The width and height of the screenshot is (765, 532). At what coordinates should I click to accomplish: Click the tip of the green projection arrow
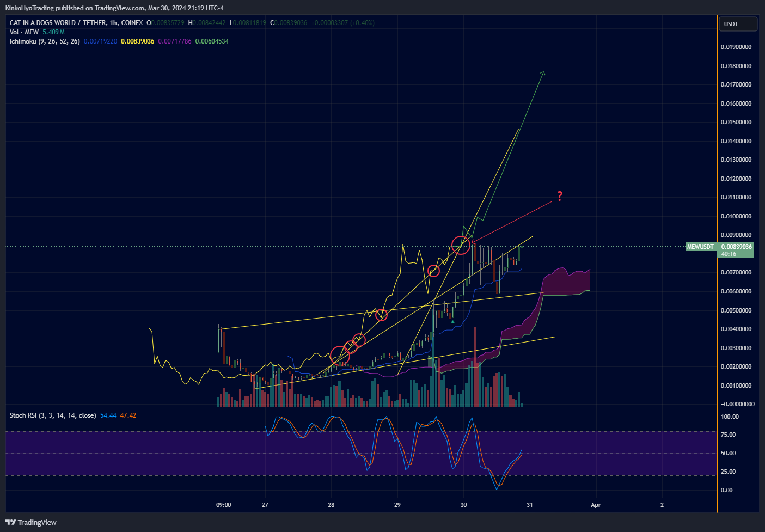(543, 72)
